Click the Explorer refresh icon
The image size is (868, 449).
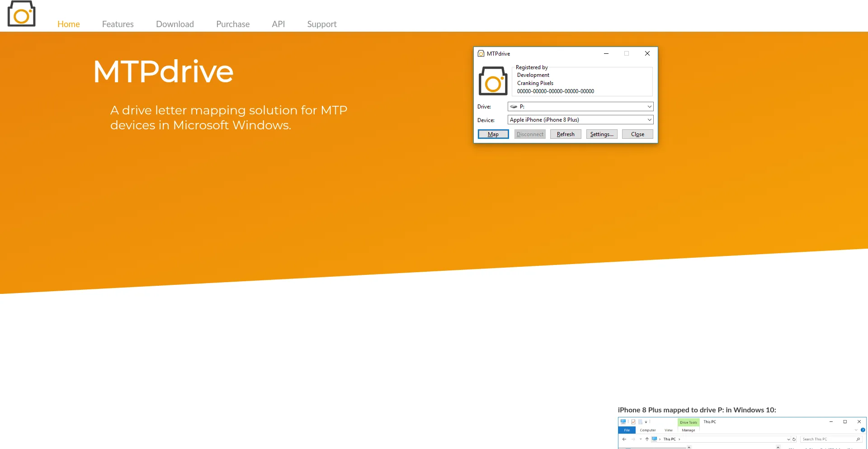(x=794, y=440)
